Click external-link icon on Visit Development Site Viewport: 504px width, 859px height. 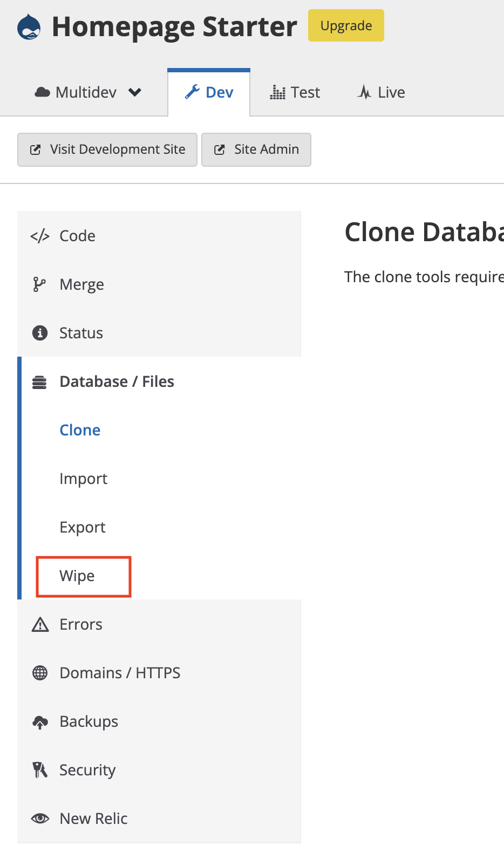[x=36, y=149]
